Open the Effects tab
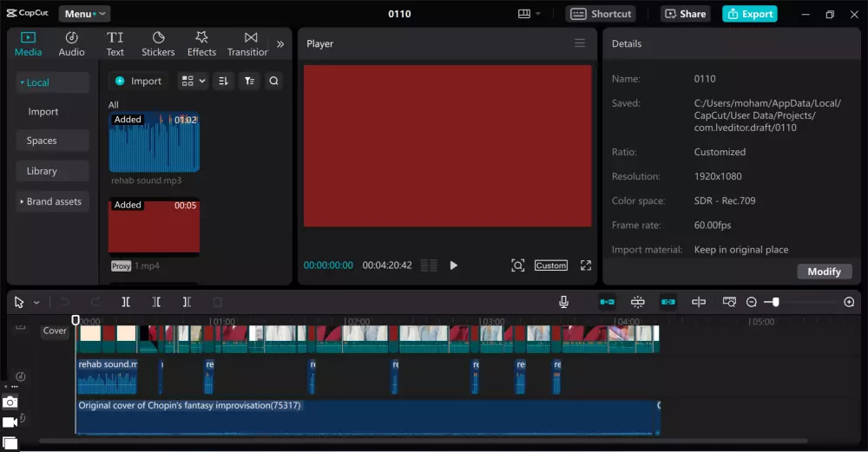 [x=201, y=43]
